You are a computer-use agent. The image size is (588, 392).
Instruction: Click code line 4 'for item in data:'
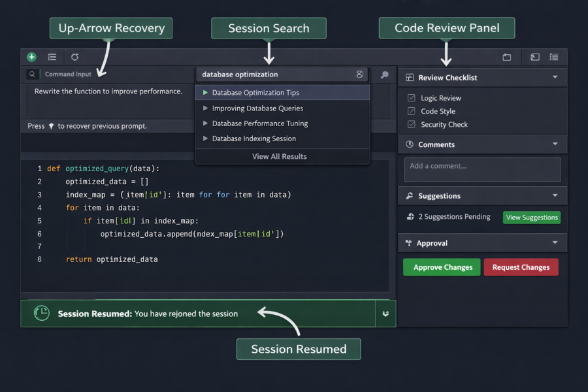pyautogui.click(x=103, y=208)
